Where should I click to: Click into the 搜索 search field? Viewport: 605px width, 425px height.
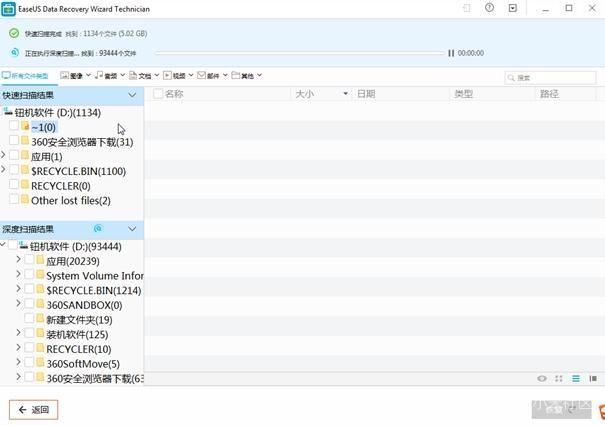point(550,78)
